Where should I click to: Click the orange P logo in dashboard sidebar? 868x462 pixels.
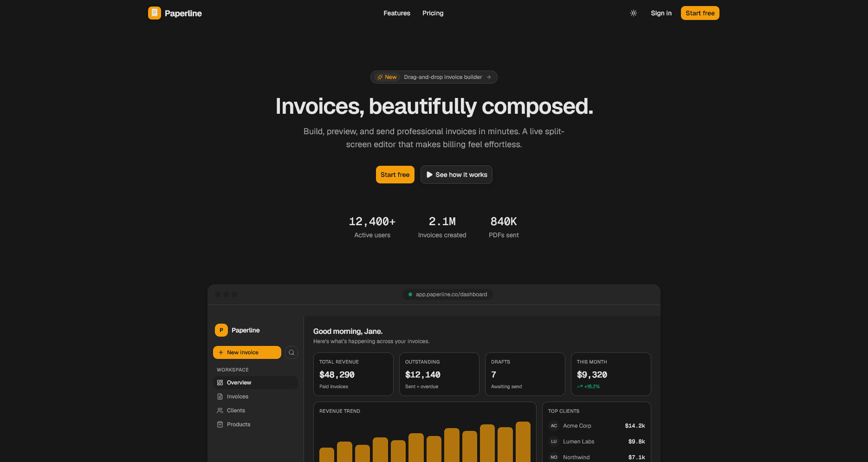221,330
